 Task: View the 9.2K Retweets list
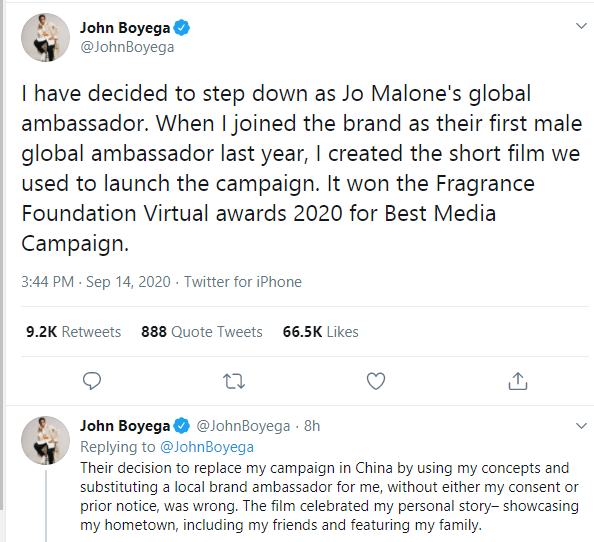pos(73,332)
